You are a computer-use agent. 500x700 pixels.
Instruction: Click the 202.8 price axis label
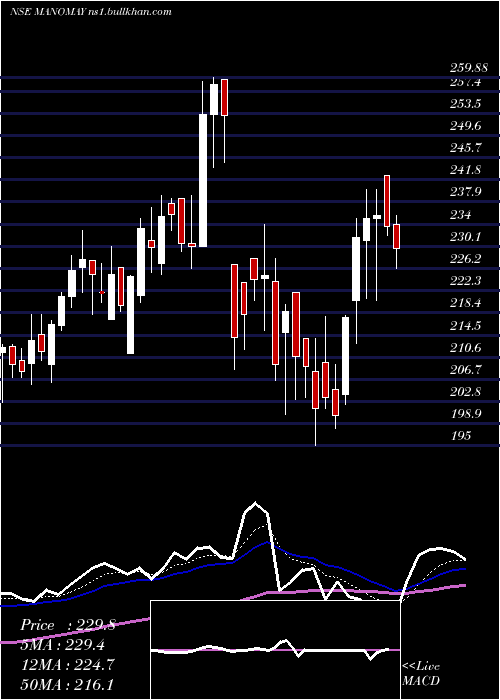point(466,392)
